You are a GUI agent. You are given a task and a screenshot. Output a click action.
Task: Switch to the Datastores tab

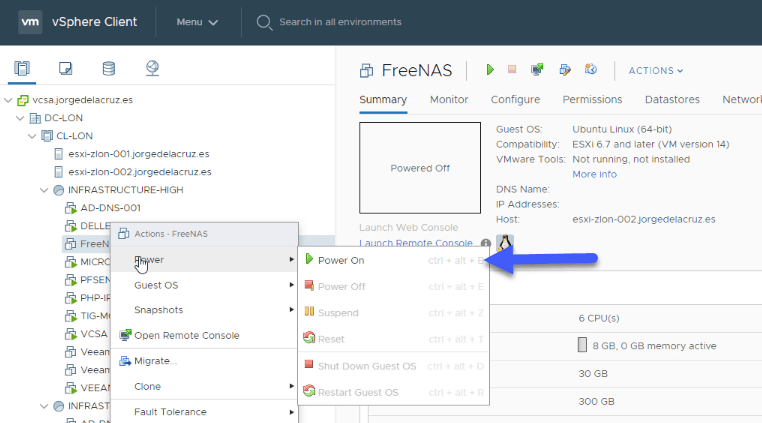click(x=672, y=100)
